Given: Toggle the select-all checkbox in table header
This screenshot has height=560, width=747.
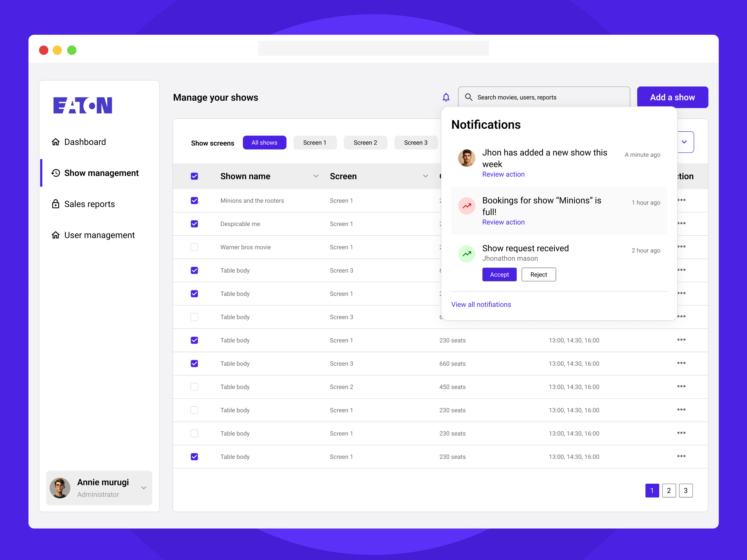Looking at the screenshot, I should pos(194,176).
